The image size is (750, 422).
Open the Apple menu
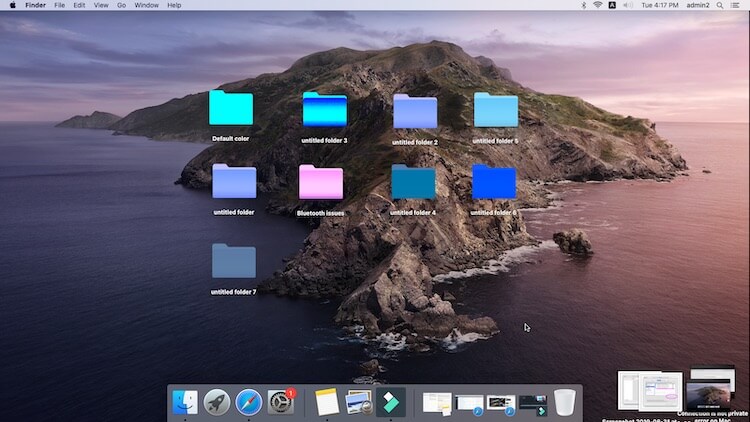point(12,5)
